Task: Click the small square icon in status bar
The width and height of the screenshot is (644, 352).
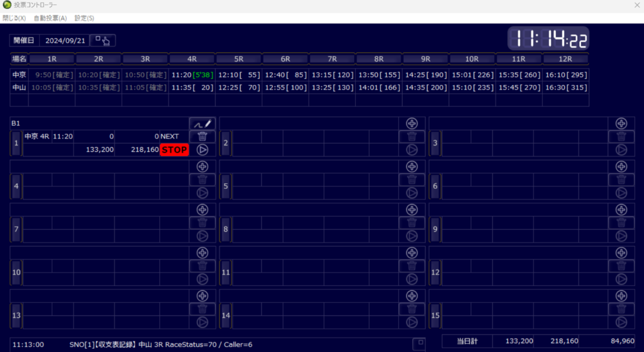Action: [x=421, y=343]
